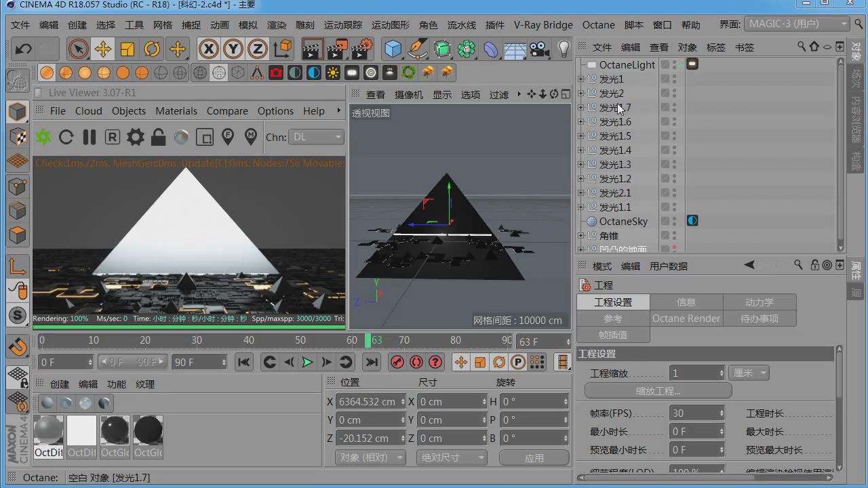Jump to the animation end
Viewport: 868px width, 488px height.
371,362
